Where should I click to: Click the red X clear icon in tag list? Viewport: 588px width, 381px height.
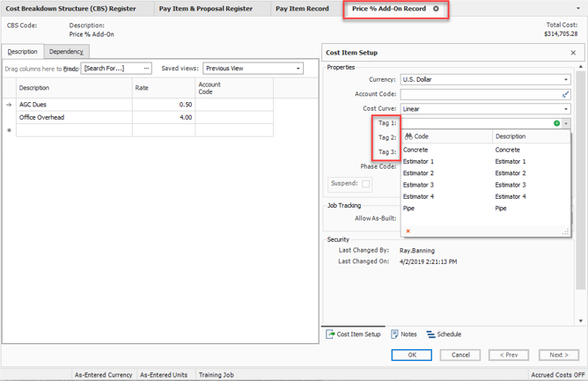408,231
